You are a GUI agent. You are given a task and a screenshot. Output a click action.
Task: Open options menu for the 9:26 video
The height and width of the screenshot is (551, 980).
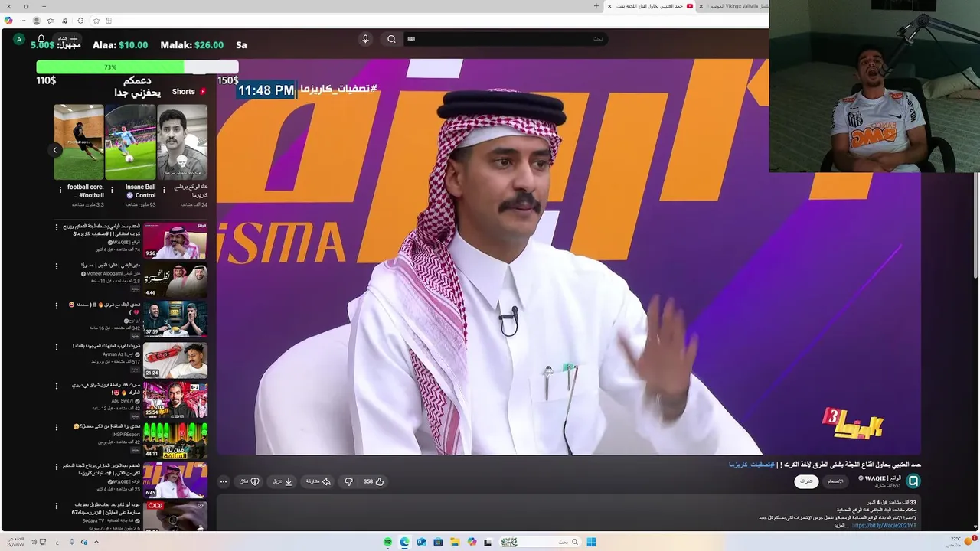coord(56,227)
